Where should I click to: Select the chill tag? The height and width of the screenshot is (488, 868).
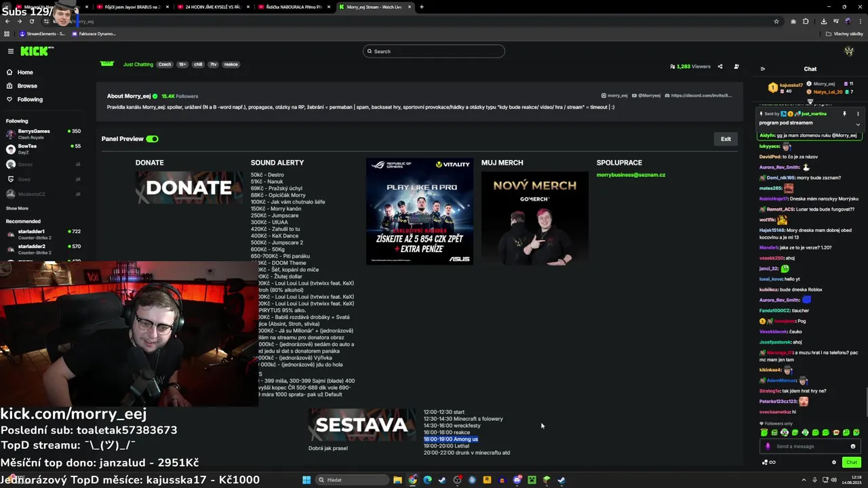pos(198,64)
